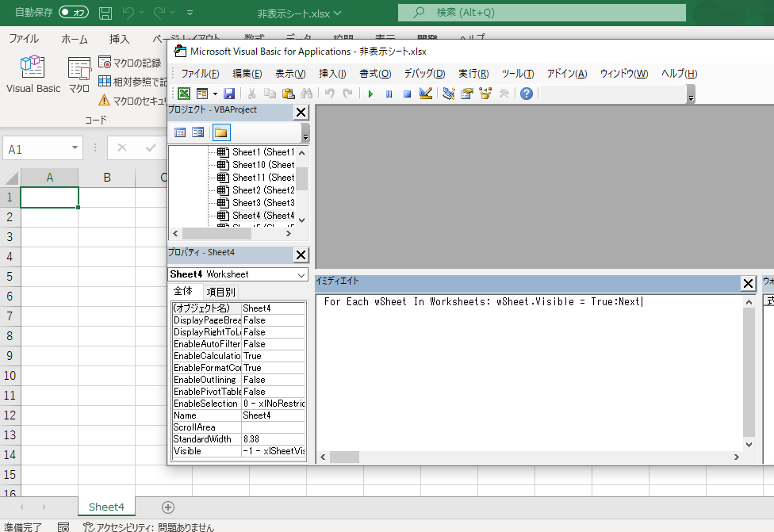774x532 pixels.
Task: Switch to the 項目別 properties tab
Action: coord(220,292)
